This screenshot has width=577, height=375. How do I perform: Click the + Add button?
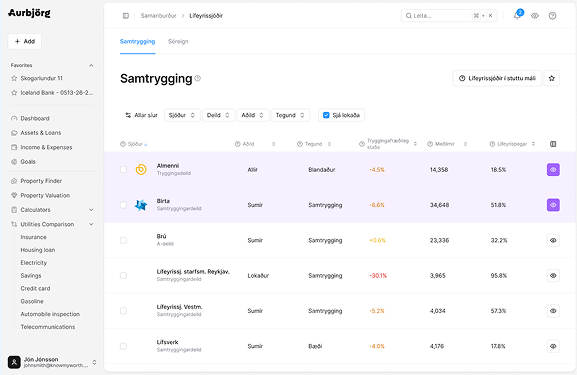click(x=25, y=41)
